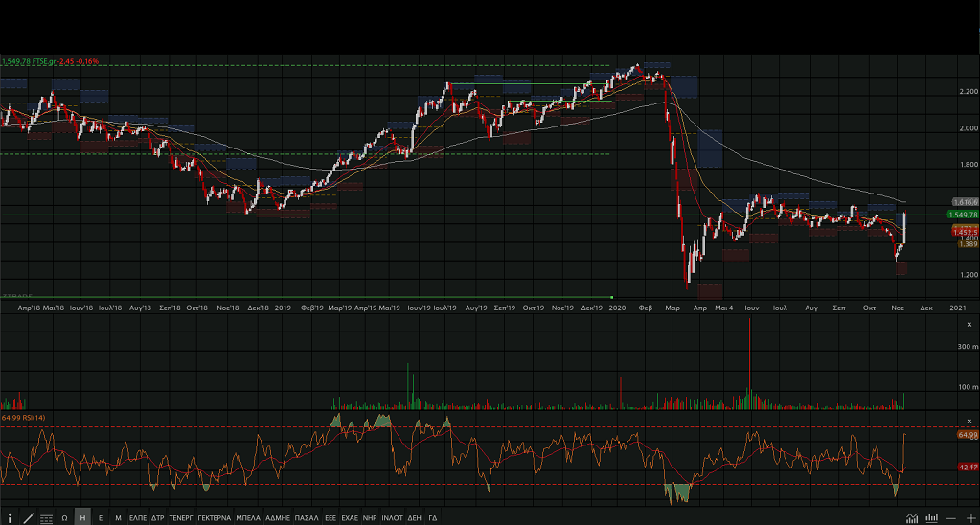Zoom in with the plus icon
The width and height of the screenshot is (980, 525).
click(970, 517)
